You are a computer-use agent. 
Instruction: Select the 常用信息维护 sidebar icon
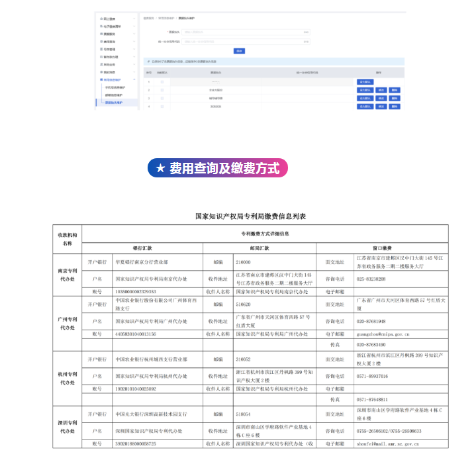101,79
